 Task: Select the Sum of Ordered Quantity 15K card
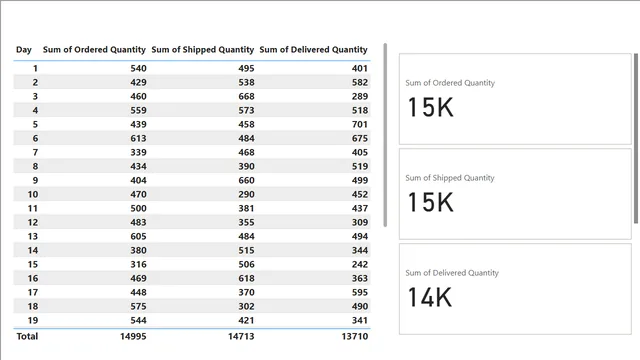pyautogui.click(x=515, y=99)
